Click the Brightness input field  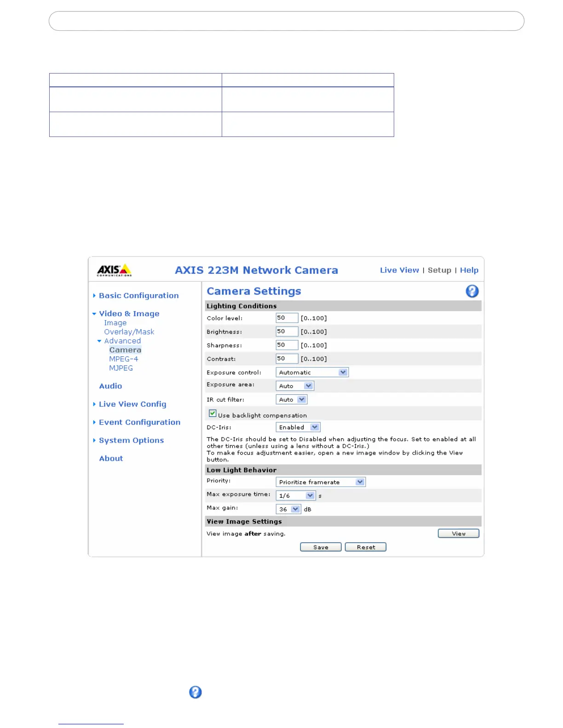287,331
